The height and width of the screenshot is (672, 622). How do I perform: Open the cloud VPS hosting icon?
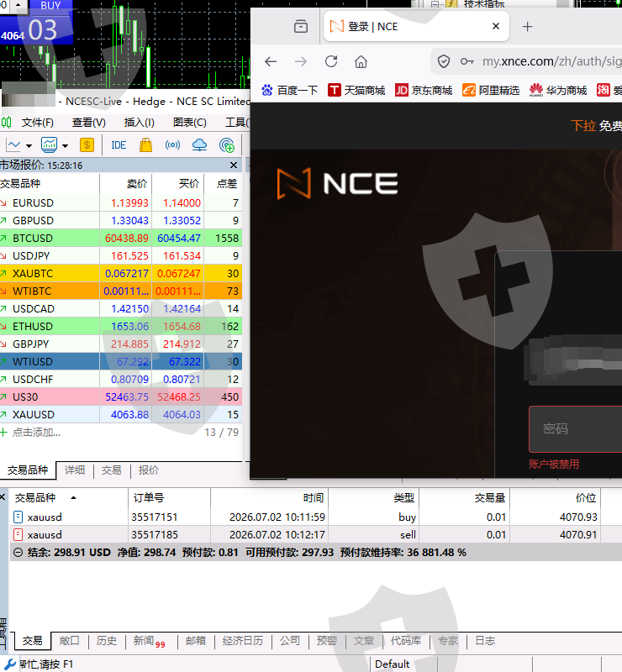tap(199, 145)
